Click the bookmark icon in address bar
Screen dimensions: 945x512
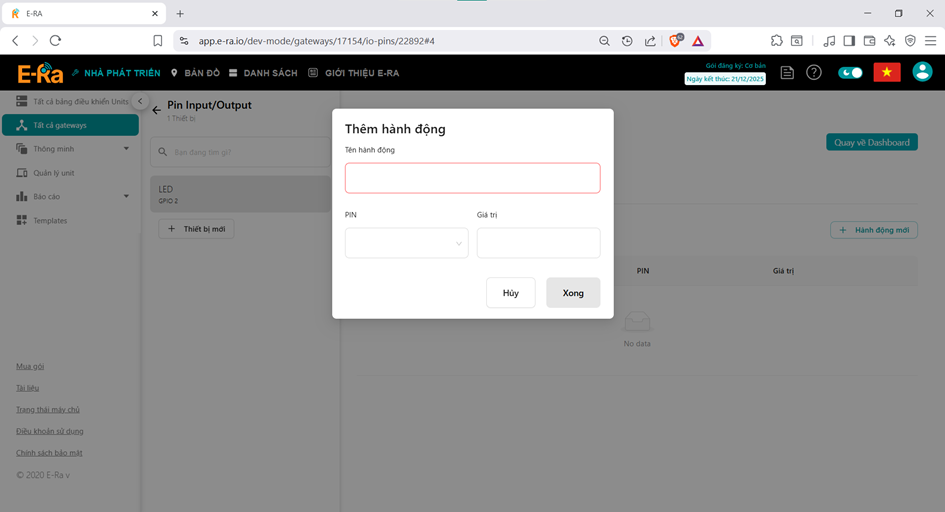[158, 41]
